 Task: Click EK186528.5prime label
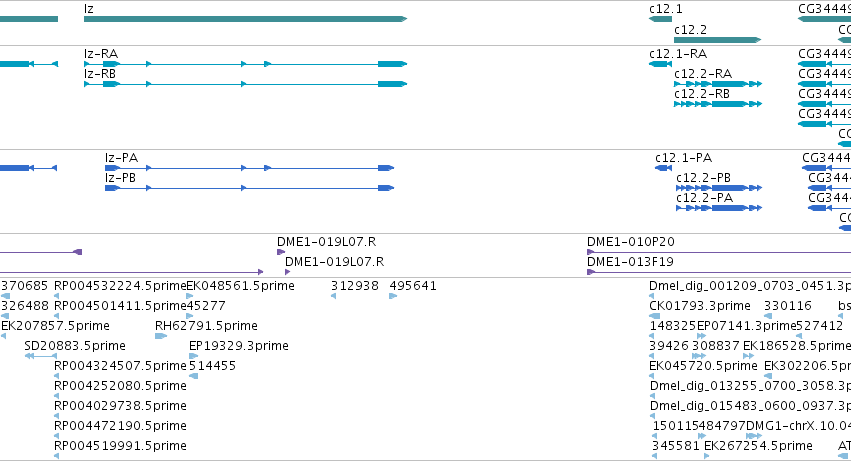[797, 346]
